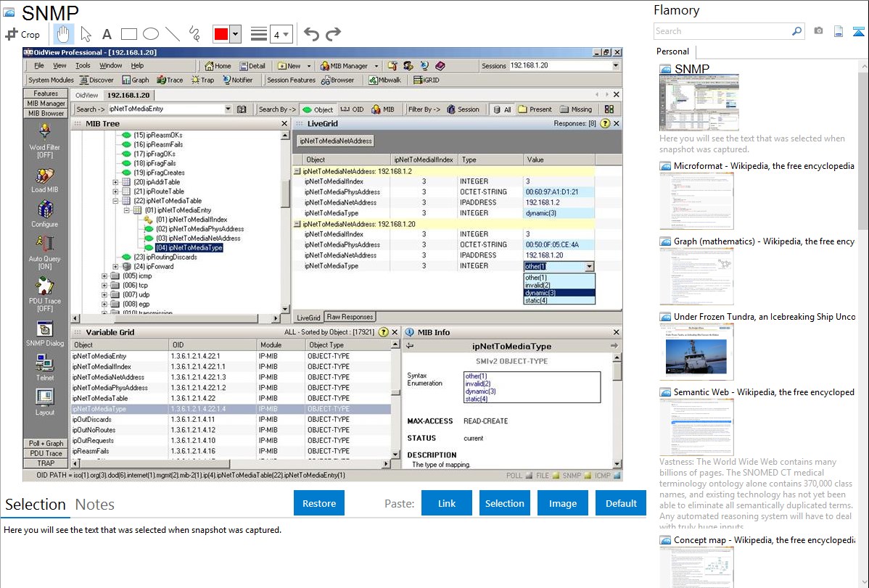Switch to the Notes tab
This screenshot has width=869, height=588.
tap(95, 505)
